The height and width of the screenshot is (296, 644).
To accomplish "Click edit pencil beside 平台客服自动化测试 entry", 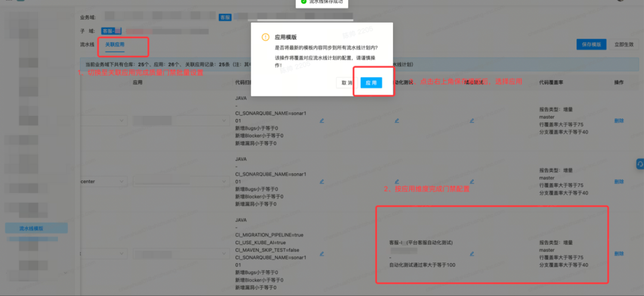I will pyautogui.click(x=472, y=254).
